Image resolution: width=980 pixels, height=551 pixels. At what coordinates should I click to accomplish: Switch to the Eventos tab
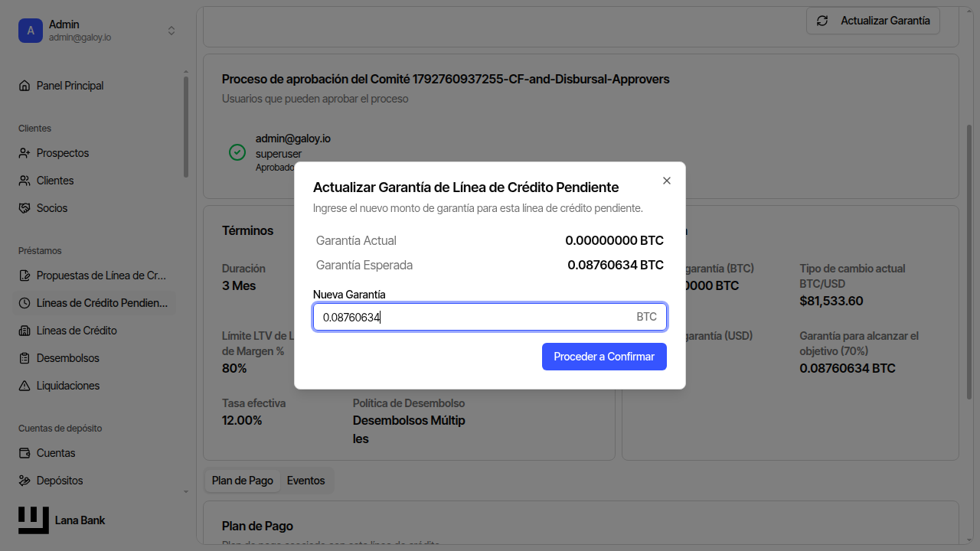click(306, 481)
